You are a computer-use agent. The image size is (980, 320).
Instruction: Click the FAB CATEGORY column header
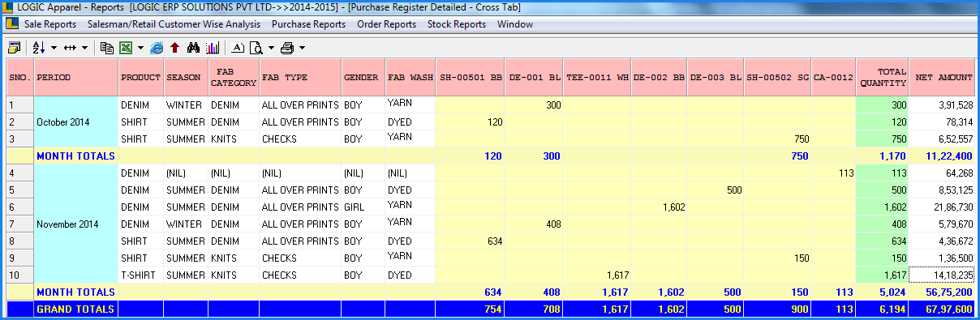point(233,78)
